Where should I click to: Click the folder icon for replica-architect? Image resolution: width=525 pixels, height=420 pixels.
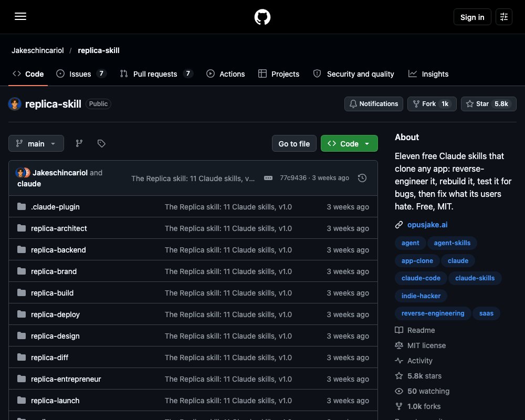coord(22,228)
